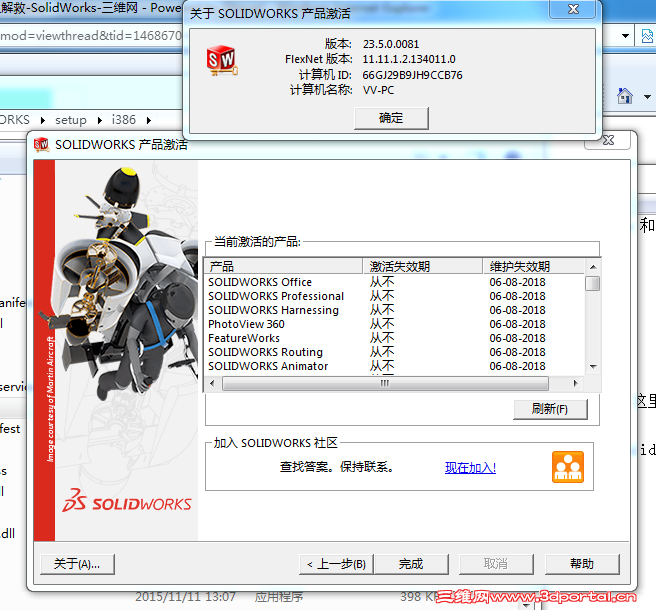Click the browser address bar URL field
Viewport: 656px width, 610px height.
click(x=91, y=36)
